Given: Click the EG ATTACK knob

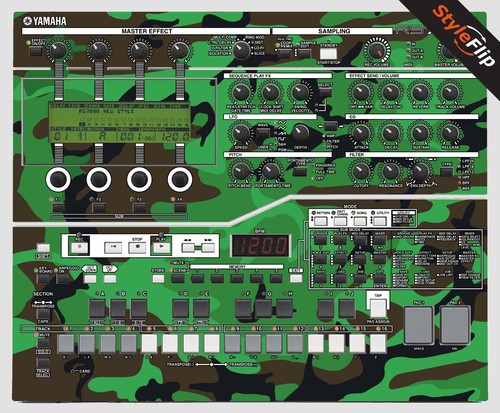Looking at the screenshot, I should pyautogui.click(x=361, y=133).
